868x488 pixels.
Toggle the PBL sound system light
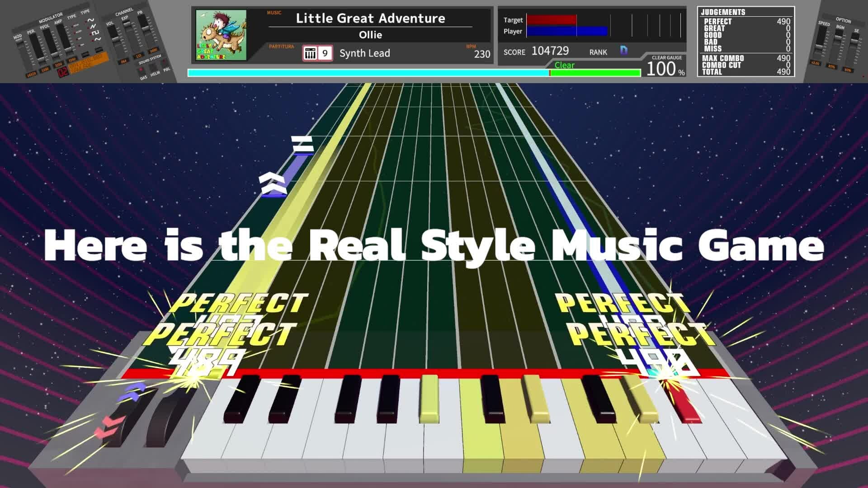click(x=164, y=61)
